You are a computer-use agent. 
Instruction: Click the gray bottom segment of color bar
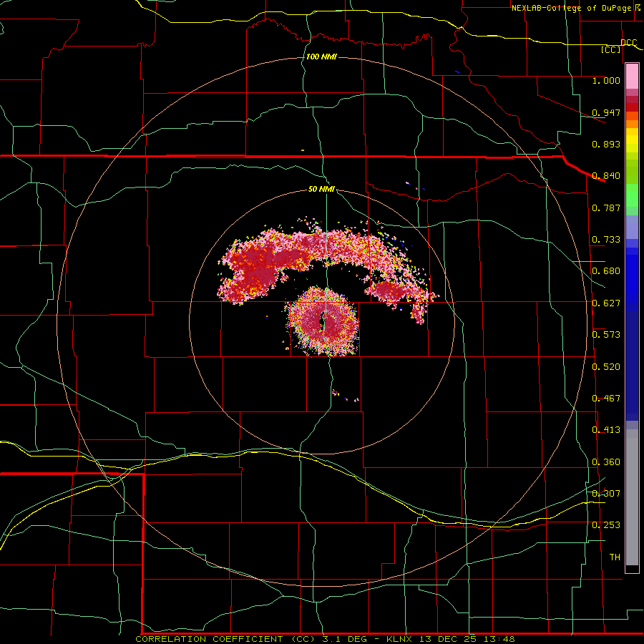pyautogui.click(x=632, y=497)
